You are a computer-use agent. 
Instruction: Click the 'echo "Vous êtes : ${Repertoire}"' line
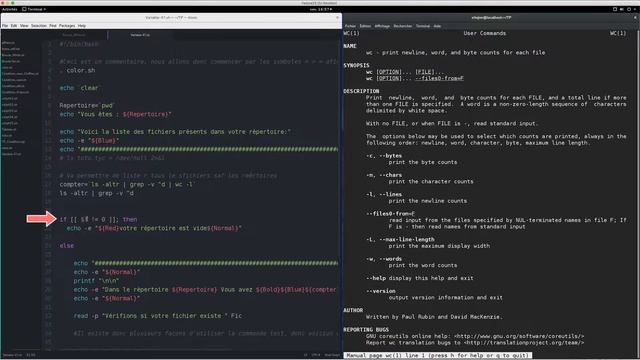pyautogui.click(x=116, y=115)
